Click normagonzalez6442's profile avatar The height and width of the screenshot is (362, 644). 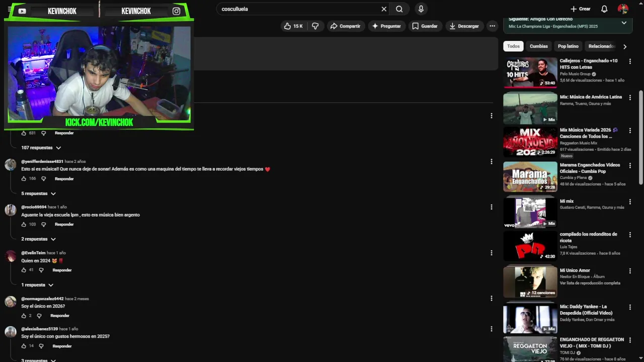(x=11, y=302)
